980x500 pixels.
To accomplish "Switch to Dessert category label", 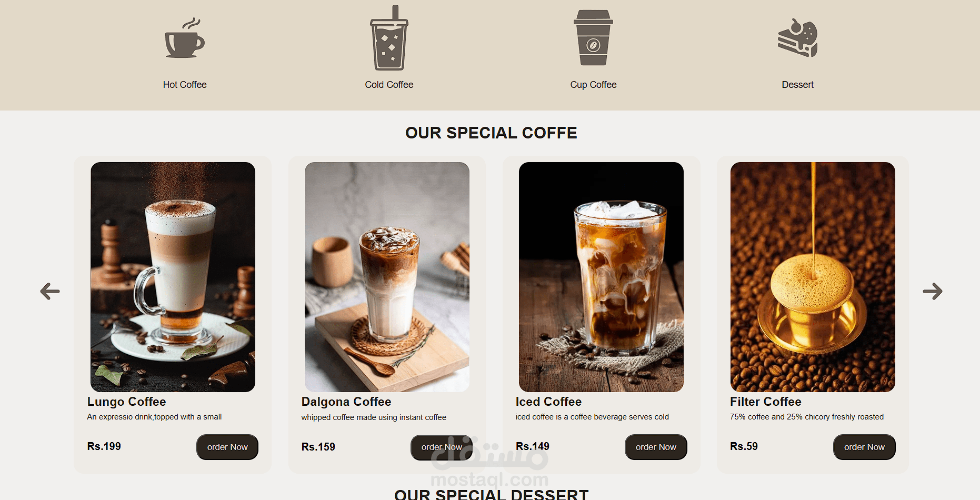I will [x=797, y=85].
